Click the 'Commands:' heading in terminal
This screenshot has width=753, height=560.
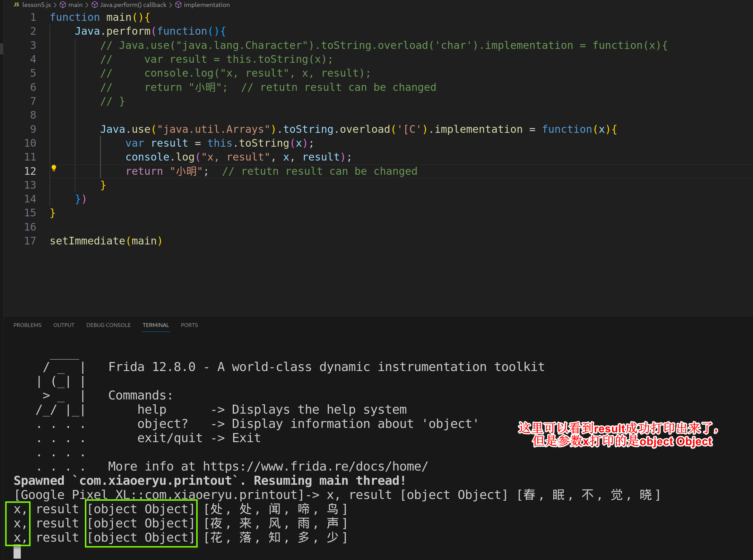click(140, 395)
